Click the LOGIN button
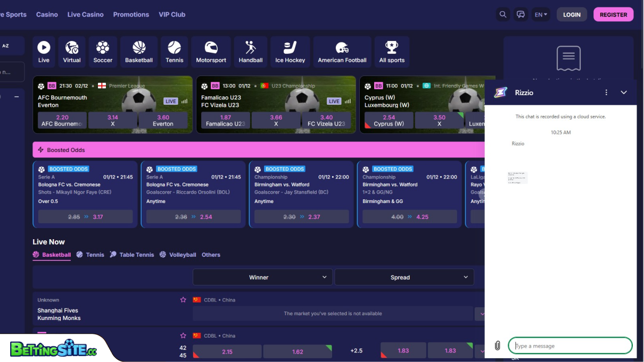644x362 pixels. click(572, 14)
